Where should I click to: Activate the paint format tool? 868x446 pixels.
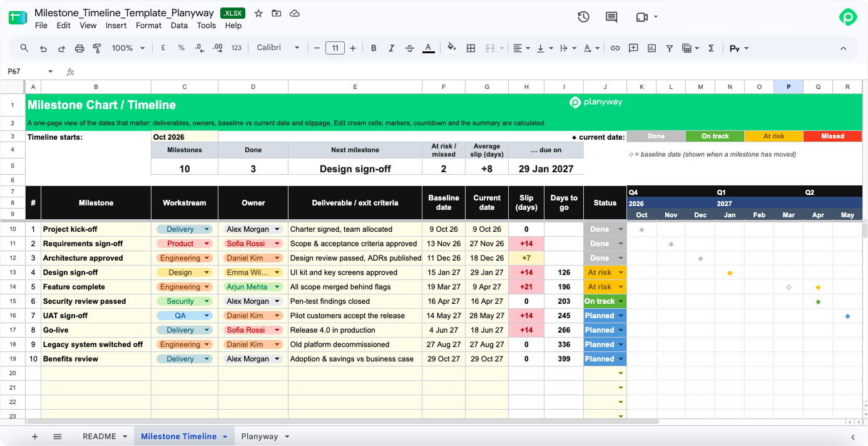[x=97, y=48]
